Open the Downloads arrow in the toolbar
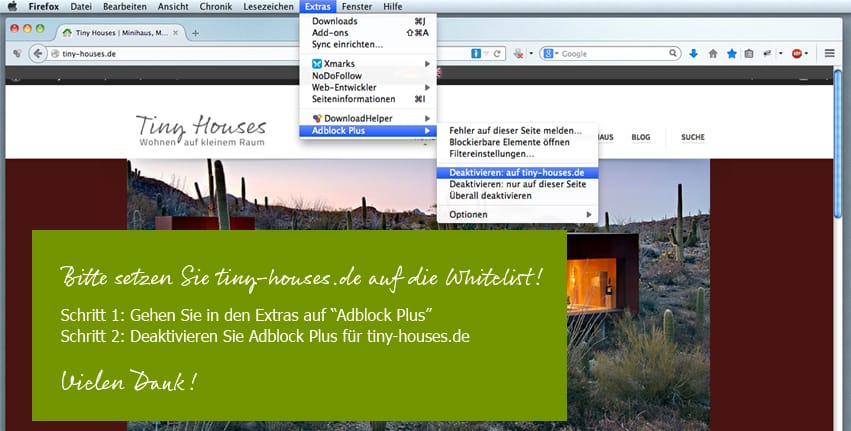This screenshot has height=431, width=851. point(693,54)
